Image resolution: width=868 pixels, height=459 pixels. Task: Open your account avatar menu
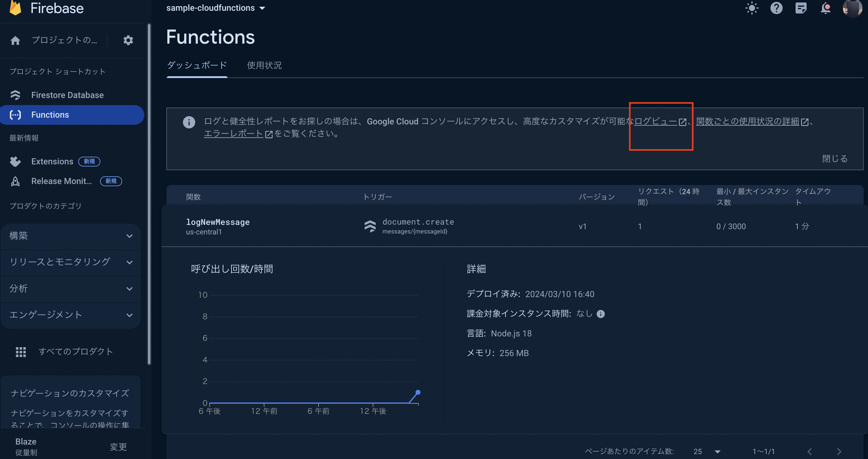point(853,8)
